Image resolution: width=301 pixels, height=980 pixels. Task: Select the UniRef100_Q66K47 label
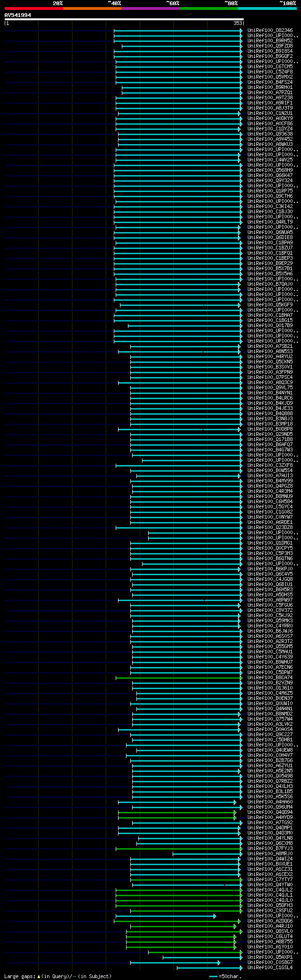tap(270, 176)
